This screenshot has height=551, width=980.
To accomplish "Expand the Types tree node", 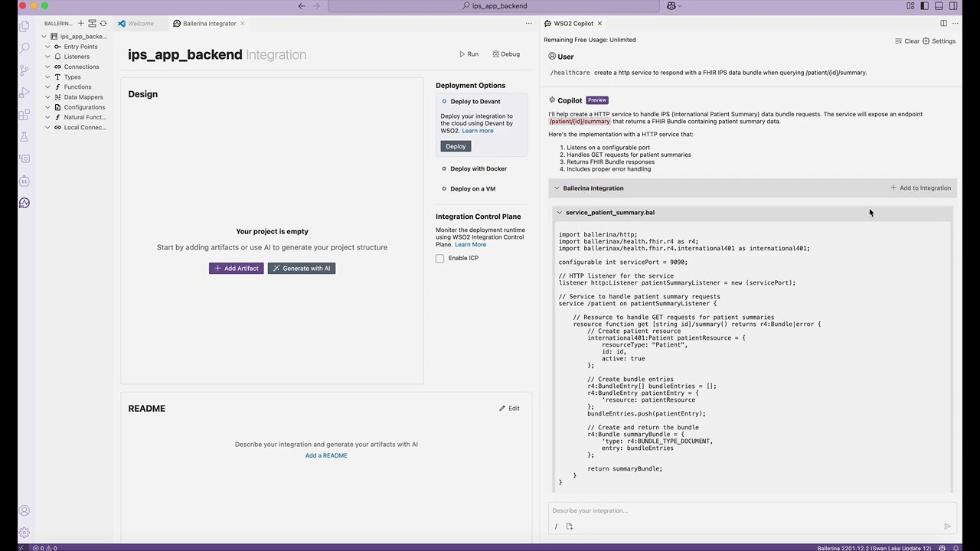I will [x=48, y=77].
